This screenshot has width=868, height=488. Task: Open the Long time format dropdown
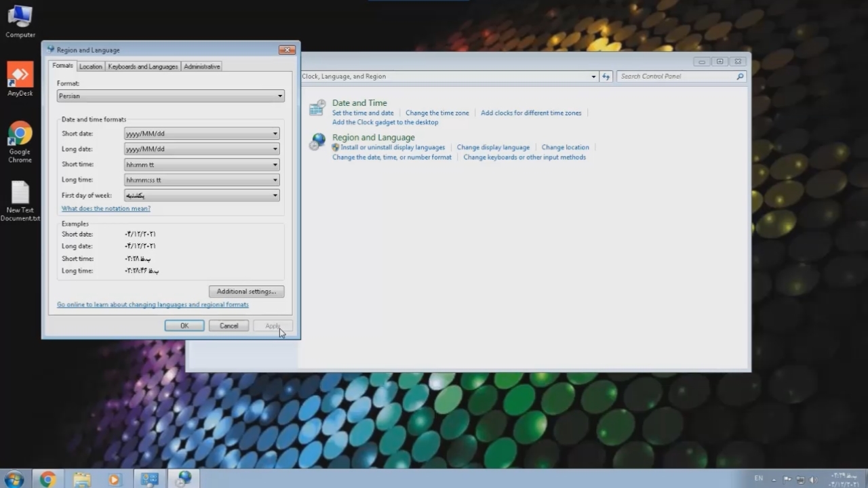point(201,180)
